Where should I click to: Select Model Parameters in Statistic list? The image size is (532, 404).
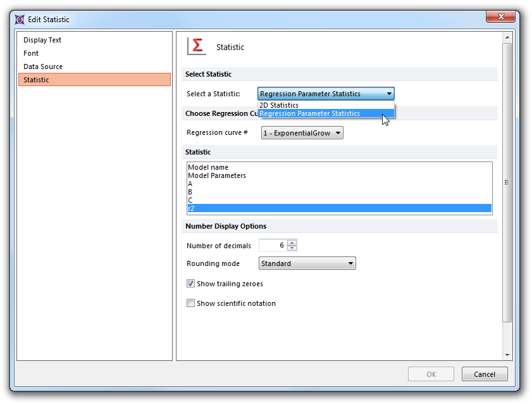coord(217,175)
